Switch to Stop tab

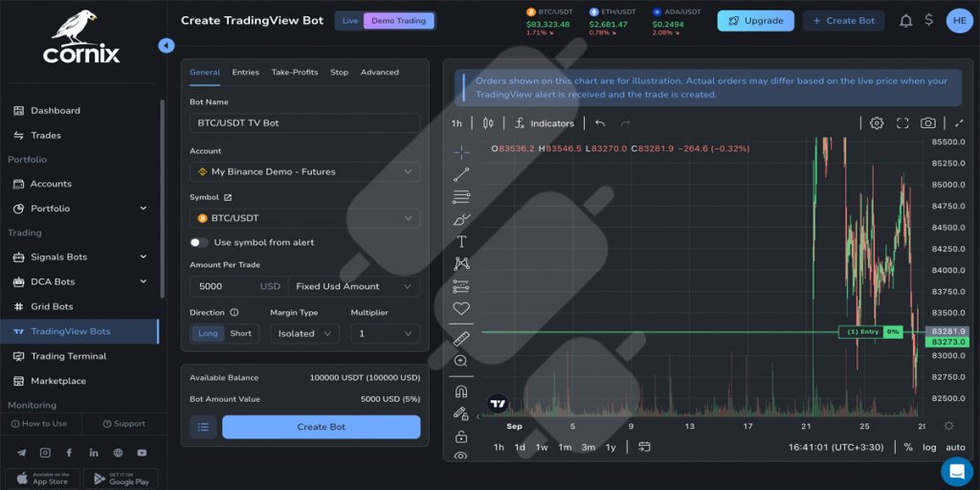click(x=340, y=73)
